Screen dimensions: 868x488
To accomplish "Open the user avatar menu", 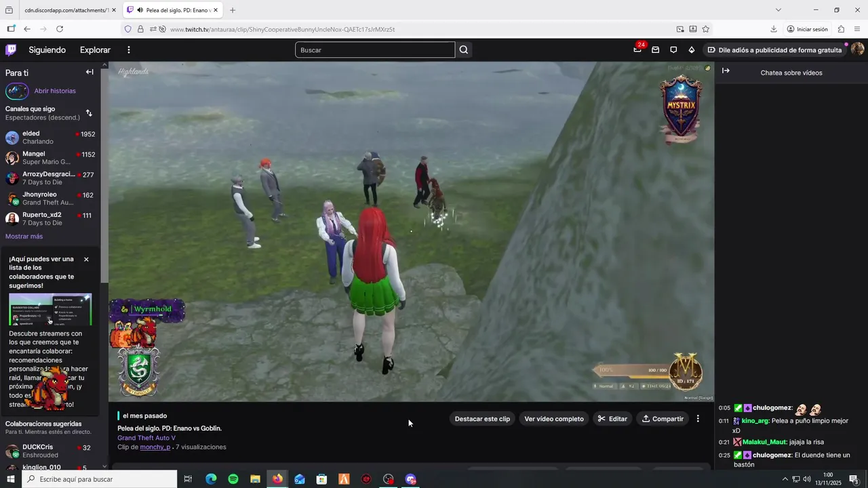I will pyautogui.click(x=857, y=49).
